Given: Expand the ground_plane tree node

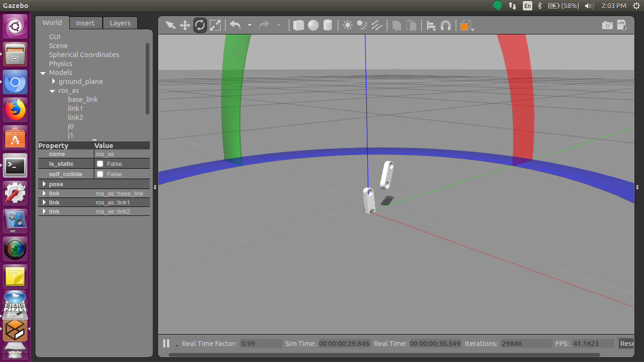Looking at the screenshot, I should click(54, 82).
